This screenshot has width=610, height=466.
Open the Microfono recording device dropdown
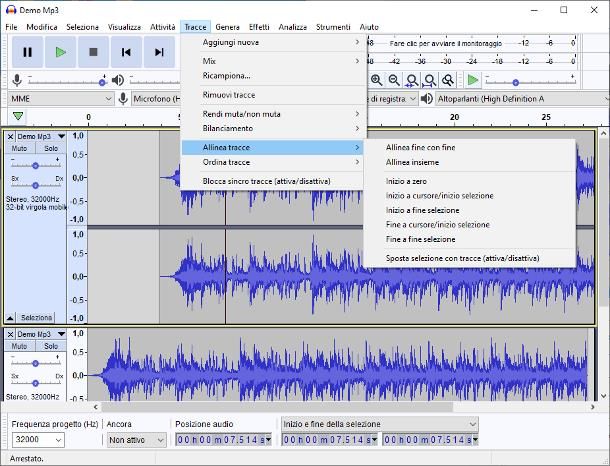[x=157, y=99]
